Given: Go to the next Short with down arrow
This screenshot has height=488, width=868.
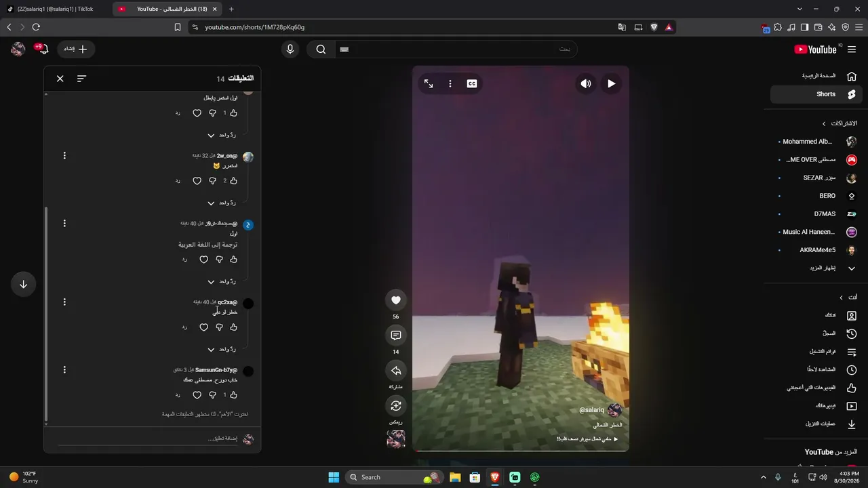Looking at the screenshot, I should point(23,285).
